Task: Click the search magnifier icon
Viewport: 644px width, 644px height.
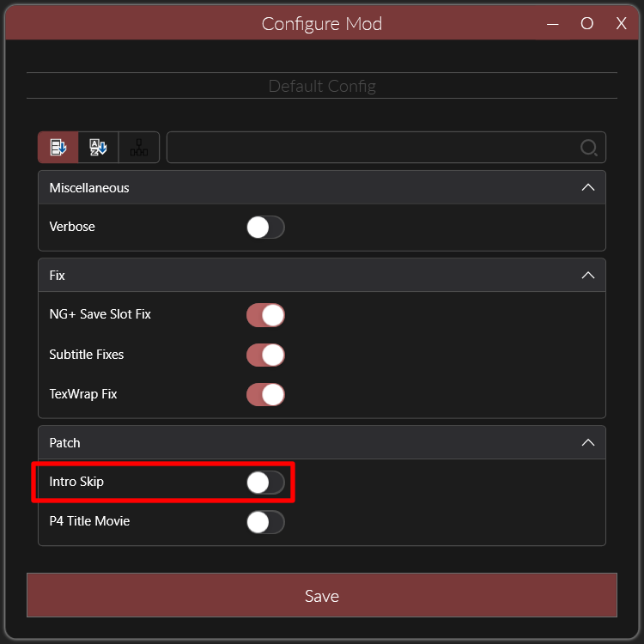Action: pos(588,148)
